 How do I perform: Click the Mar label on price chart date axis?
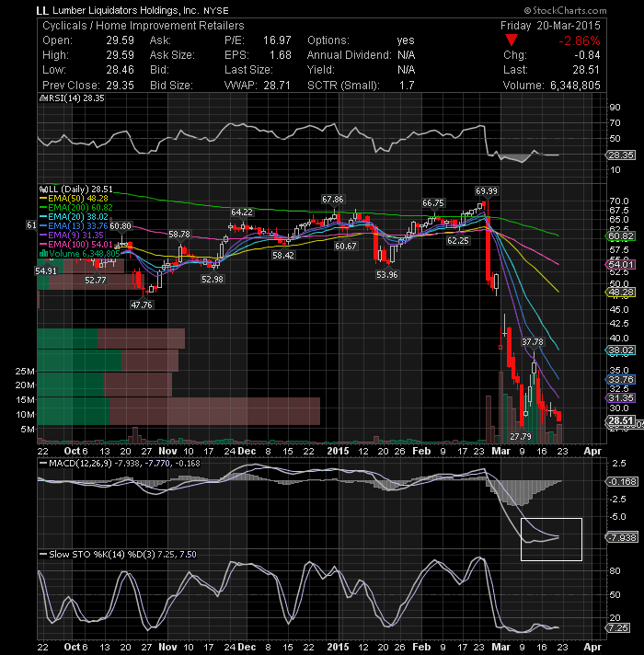pos(500,451)
